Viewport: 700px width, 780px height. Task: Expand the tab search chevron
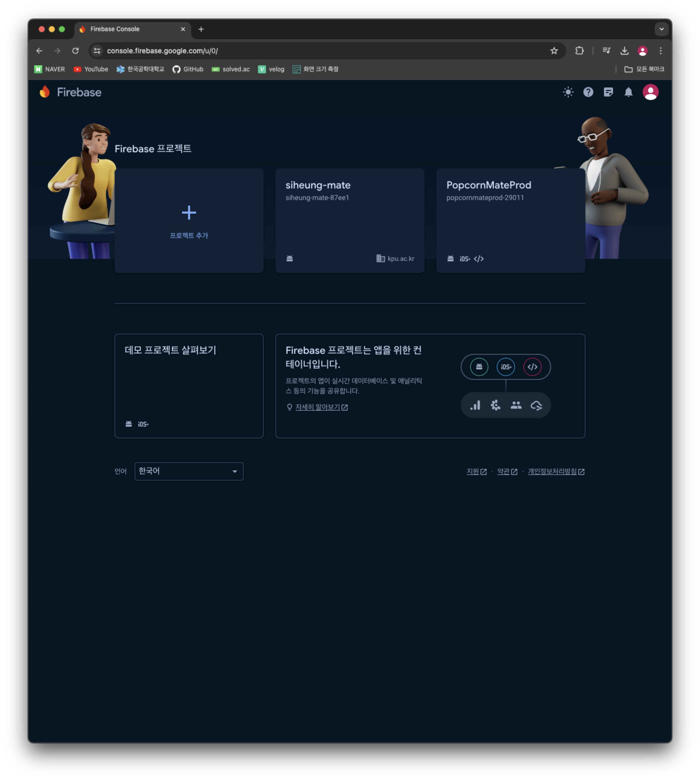point(661,29)
